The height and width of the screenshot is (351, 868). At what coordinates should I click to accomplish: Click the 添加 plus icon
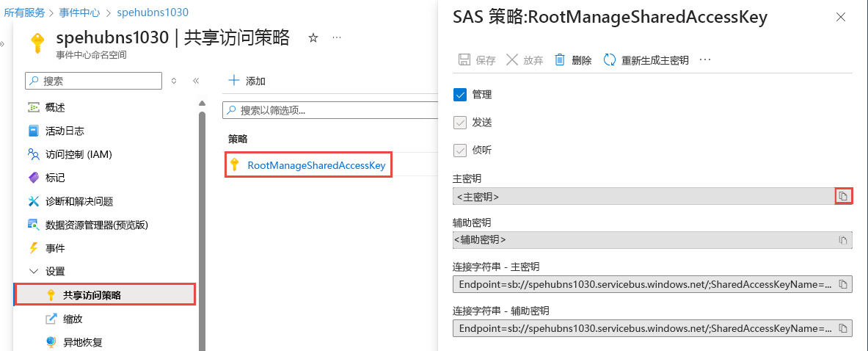233,80
